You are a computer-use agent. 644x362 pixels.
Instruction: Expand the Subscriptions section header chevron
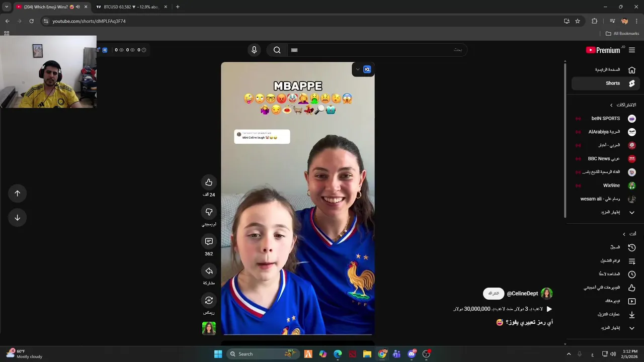point(611,105)
